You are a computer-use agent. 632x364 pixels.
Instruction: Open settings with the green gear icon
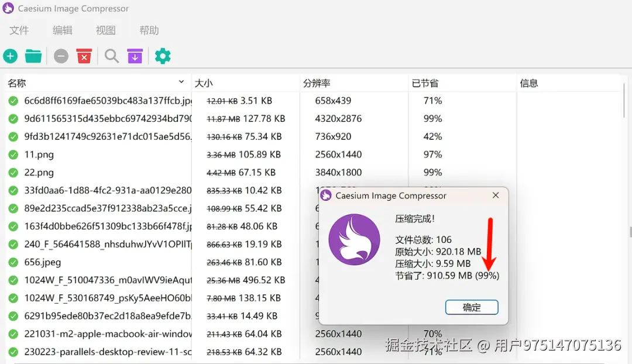(x=163, y=56)
